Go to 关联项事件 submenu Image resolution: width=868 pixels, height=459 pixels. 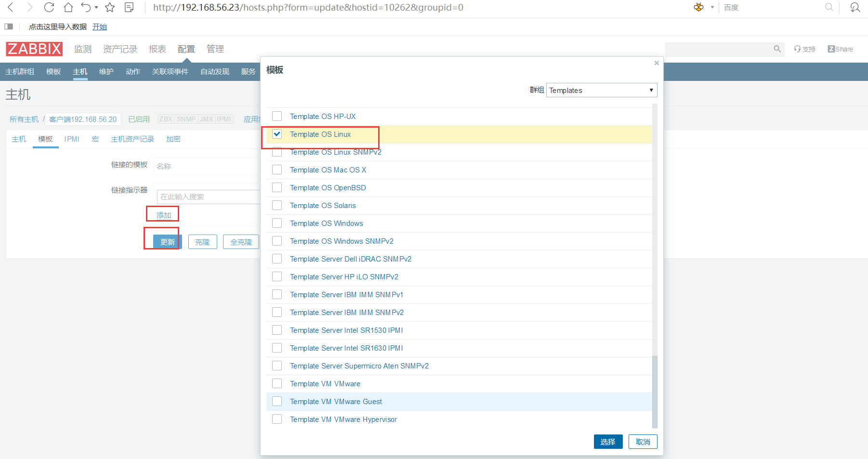click(171, 71)
